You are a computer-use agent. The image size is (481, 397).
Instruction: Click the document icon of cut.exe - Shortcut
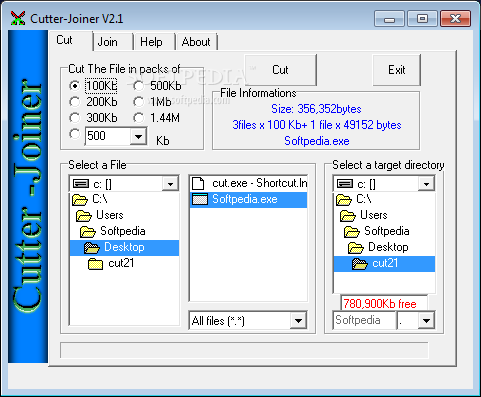(198, 183)
